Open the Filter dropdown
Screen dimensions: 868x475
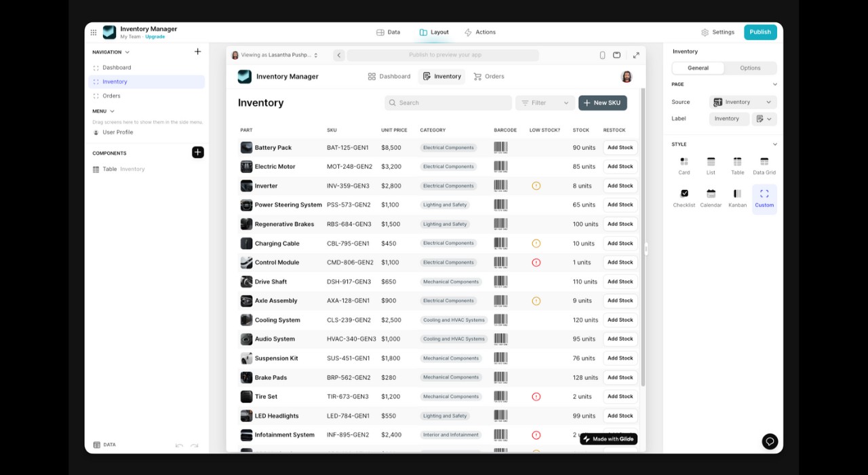(x=545, y=103)
